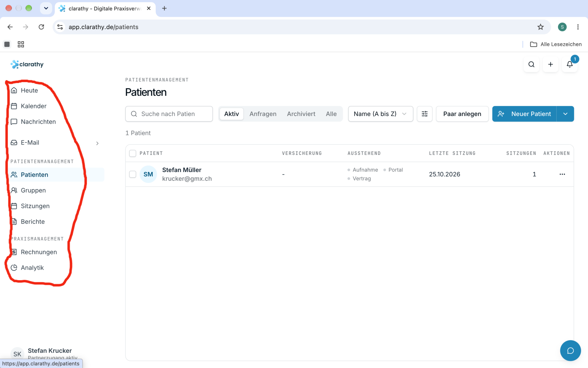Image resolution: width=588 pixels, height=368 pixels.
Task: Open the Neuer Patient dropdown arrow
Action: (x=565, y=114)
